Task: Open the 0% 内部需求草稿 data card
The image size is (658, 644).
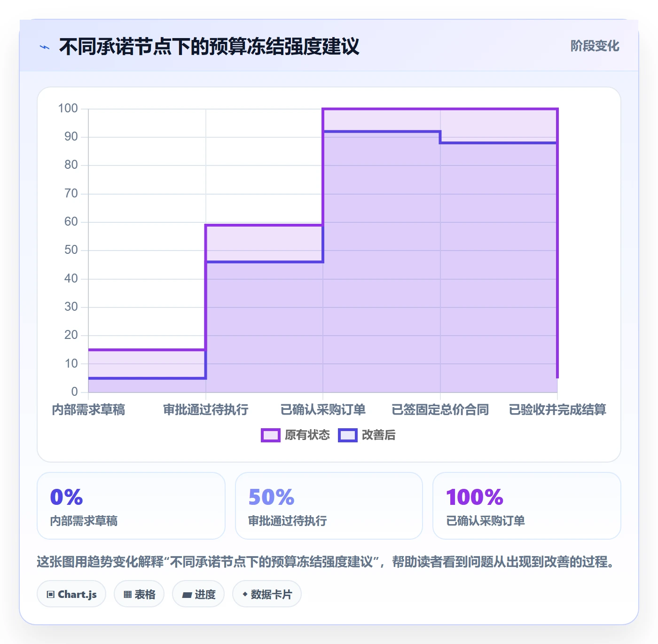Action: (131, 506)
